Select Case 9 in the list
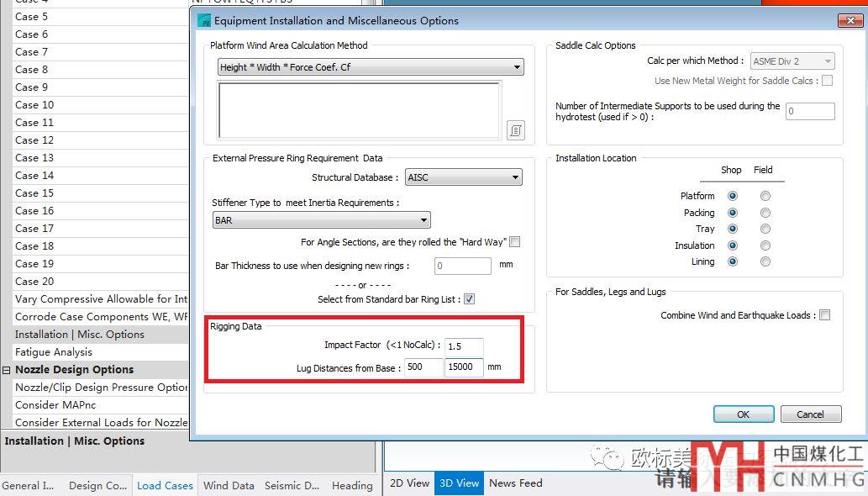The image size is (868, 496). (x=100, y=87)
